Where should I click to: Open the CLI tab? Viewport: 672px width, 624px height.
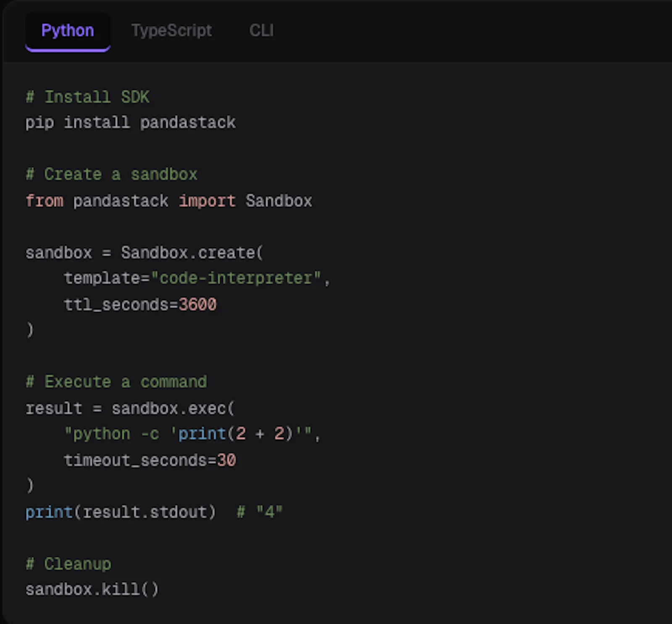[261, 31]
